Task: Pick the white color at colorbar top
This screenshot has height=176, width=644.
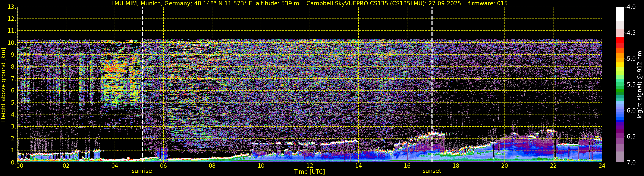Action: pos(620,14)
